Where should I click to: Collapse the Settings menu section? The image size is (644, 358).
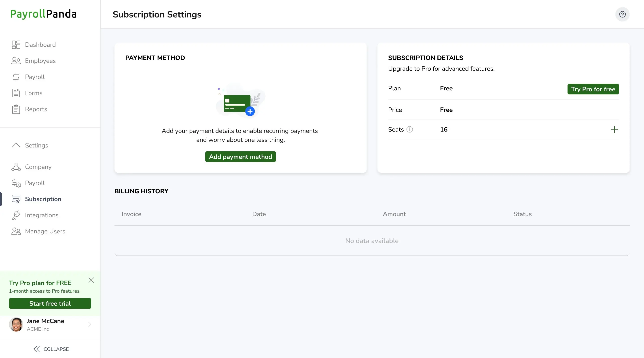point(16,145)
